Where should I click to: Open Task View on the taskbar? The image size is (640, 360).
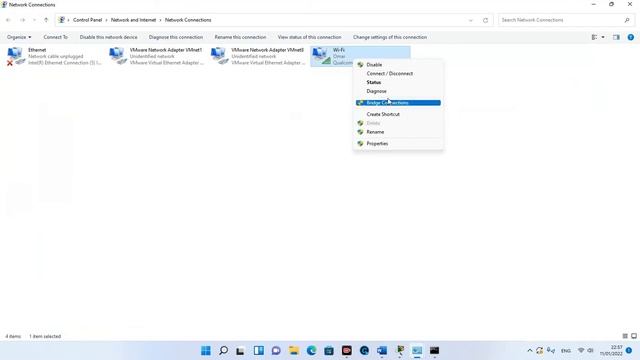click(x=241, y=351)
